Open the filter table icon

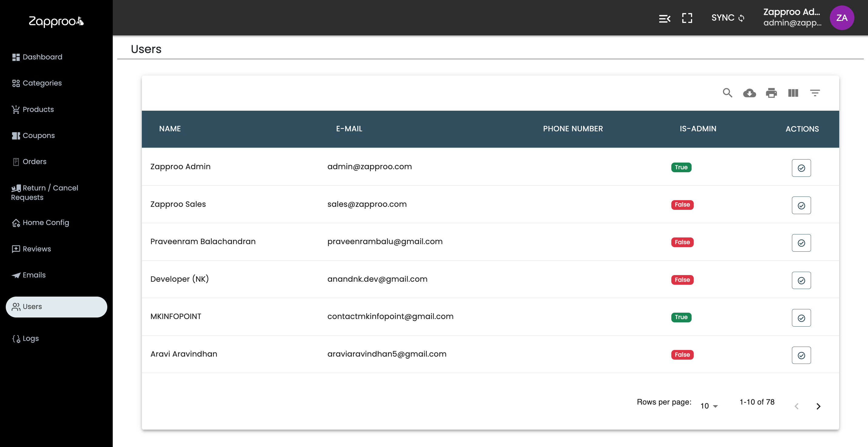(x=815, y=93)
